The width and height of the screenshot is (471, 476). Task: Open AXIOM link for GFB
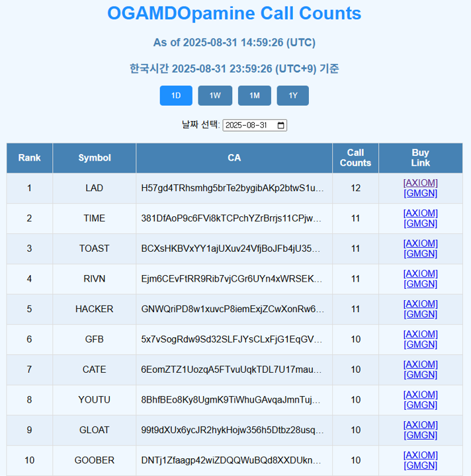(x=420, y=335)
